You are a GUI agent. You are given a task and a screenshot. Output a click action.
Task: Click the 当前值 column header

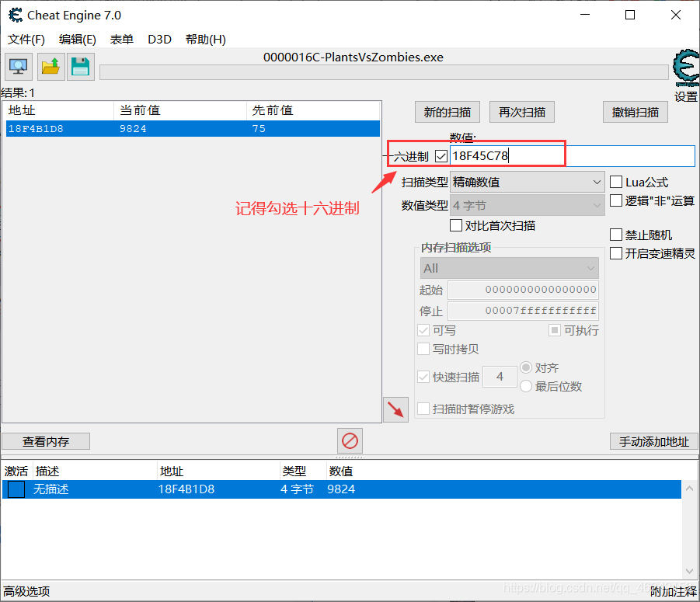coord(180,110)
